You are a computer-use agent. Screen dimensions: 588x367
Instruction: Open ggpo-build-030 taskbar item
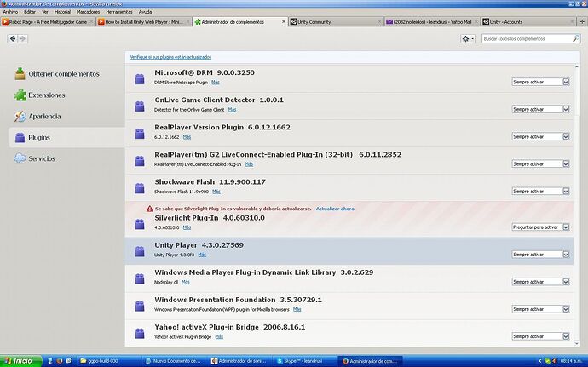click(110, 361)
